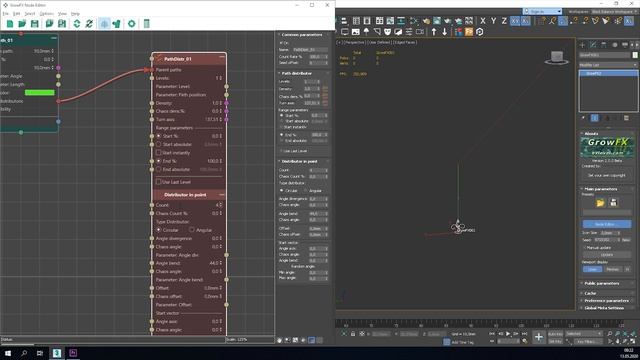Open the Select menu in Node Editor

pyautogui.click(x=30, y=13)
